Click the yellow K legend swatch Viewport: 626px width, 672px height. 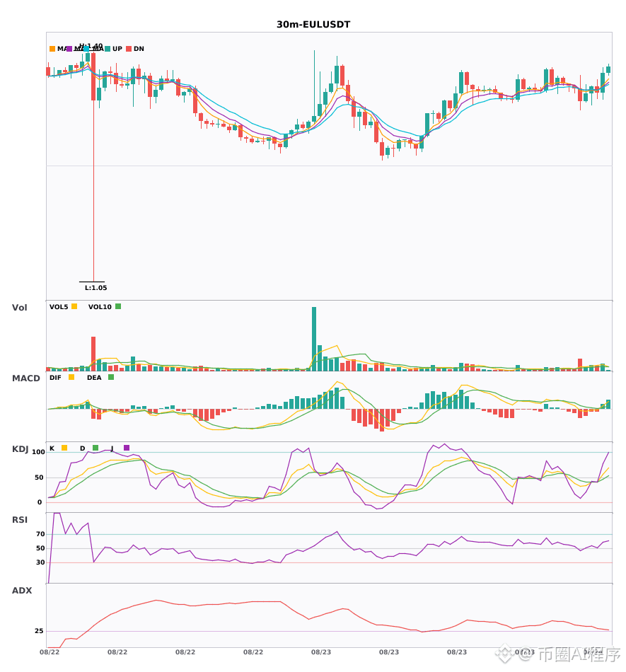point(64,448)
